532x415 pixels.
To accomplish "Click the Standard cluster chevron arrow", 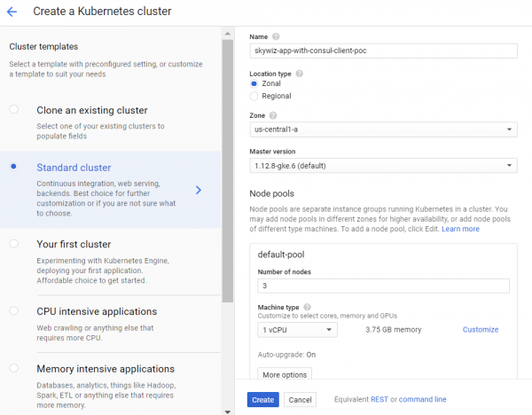I will point(199,190).
